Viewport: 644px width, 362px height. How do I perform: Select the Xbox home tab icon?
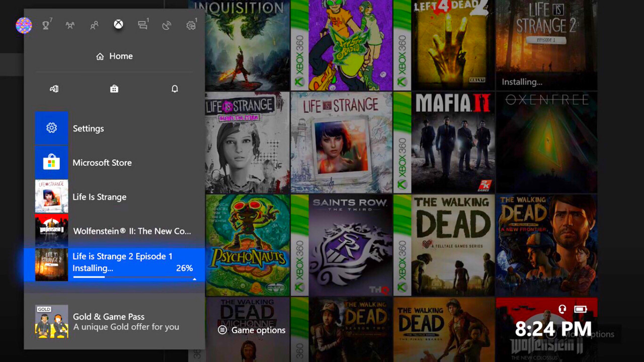pos(118,24)
